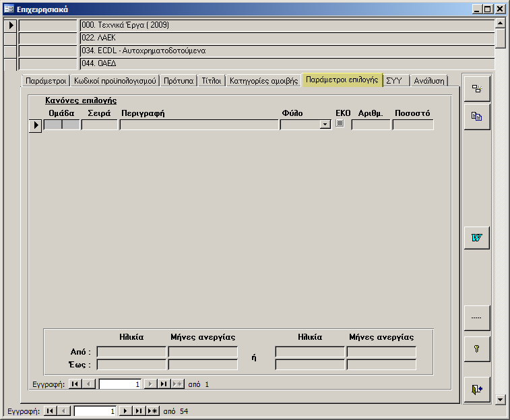
Task: Click the key icon button
Action: (x=476, y=349)
